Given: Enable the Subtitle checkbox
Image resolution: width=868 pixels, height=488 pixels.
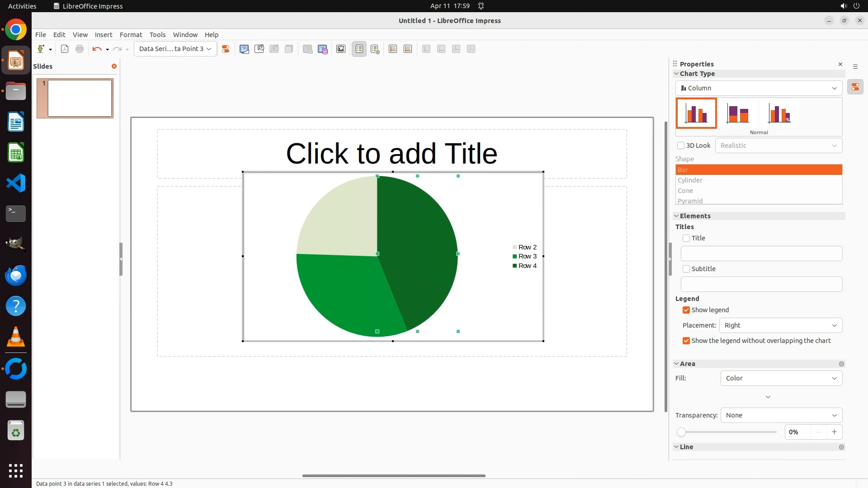Looking at the screenshot, I should pos(686,269).
